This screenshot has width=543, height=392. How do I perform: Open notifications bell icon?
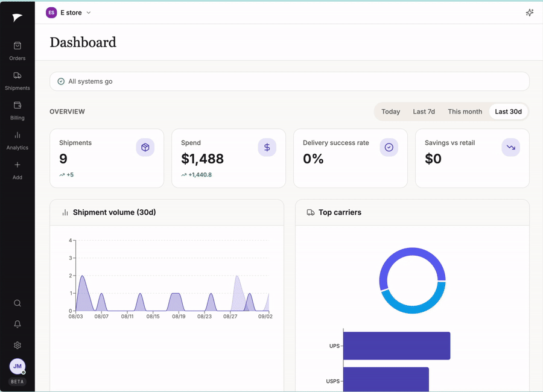pyautogui.click(x=17, y=324)
